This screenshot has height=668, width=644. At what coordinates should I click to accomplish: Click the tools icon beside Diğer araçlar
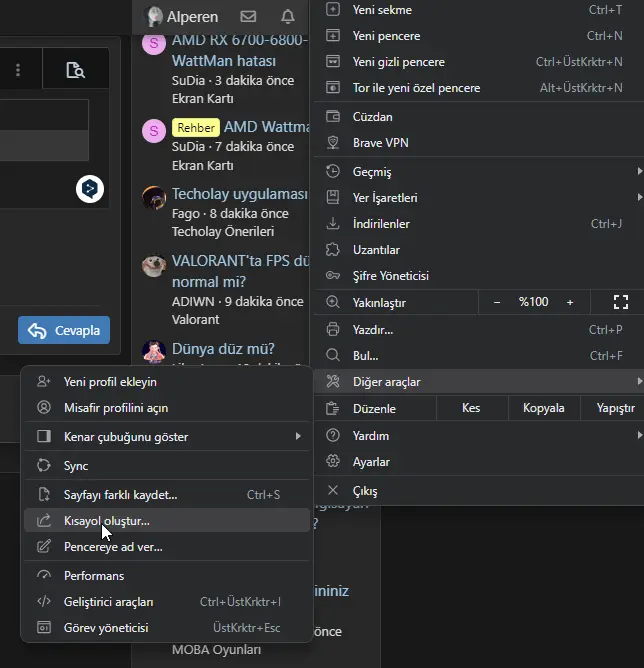click(x=333, y=381)
